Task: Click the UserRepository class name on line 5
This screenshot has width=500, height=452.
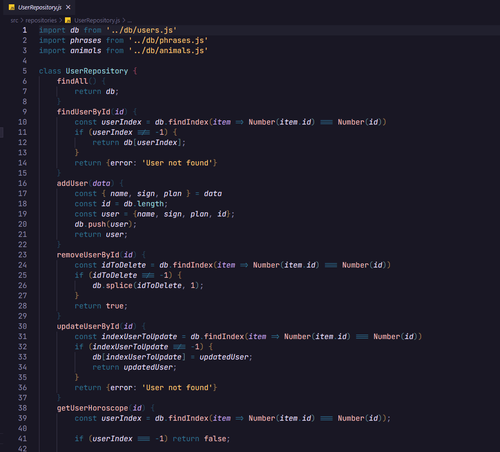Action: [x=97, y=71]
